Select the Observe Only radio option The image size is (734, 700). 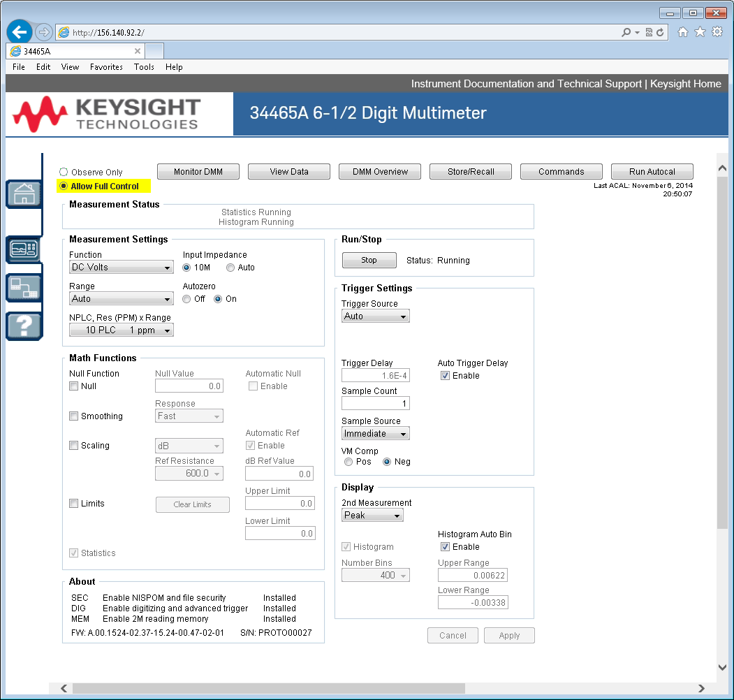coord(64,172)
